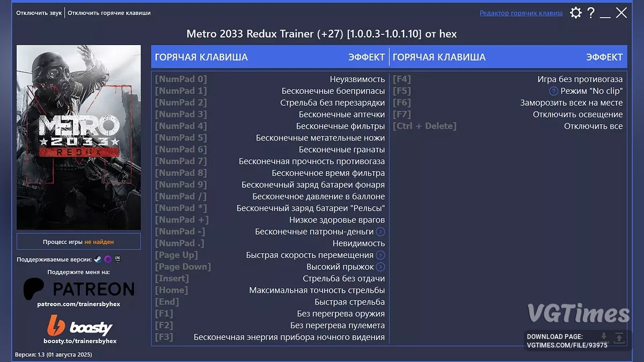Click Без перегрева пулемета text
The height and width of the screenshot is (362, 644).
coord(338,326)
